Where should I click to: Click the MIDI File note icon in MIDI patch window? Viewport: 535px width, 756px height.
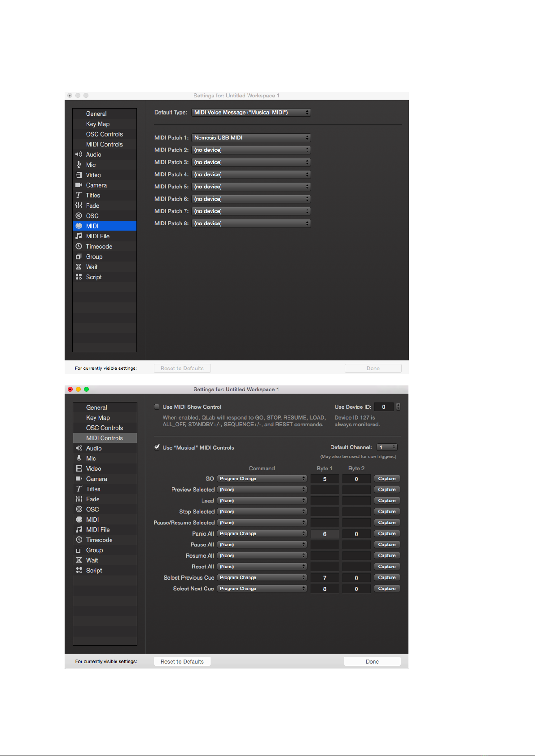[79, 236]
